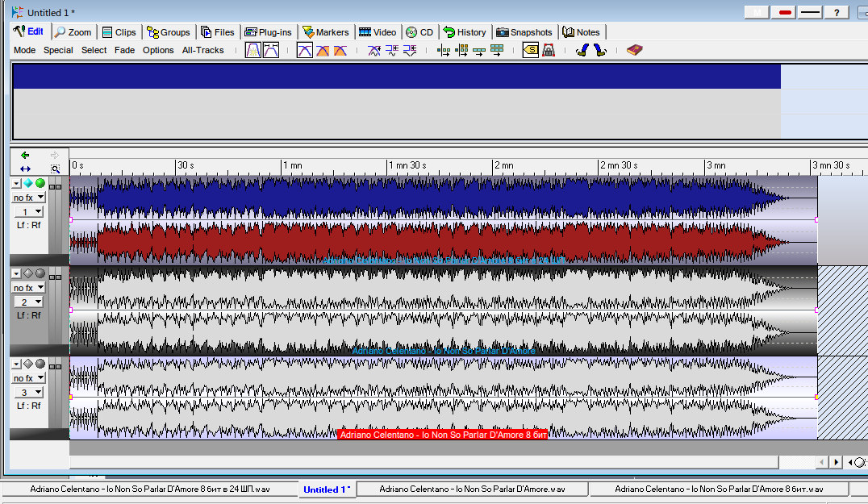Click the question mark help button
This screenshot has width=868, height=504.
coord(837,12)
